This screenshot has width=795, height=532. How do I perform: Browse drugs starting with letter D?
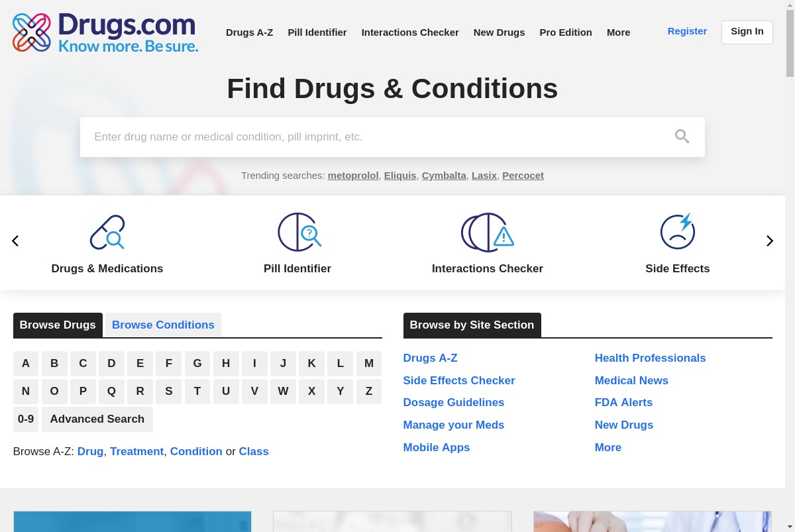coord(111,364)
